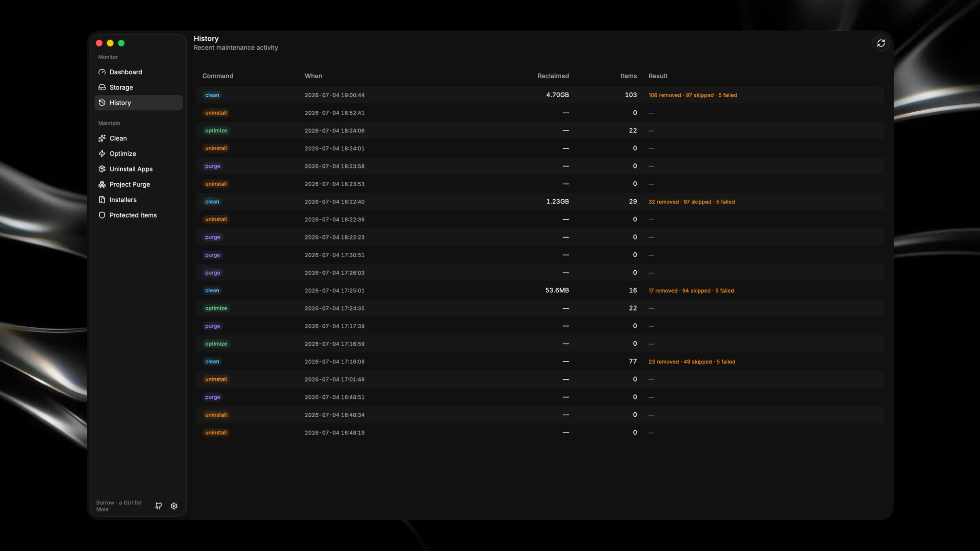Open the GitHub link icon

(158, 505)
